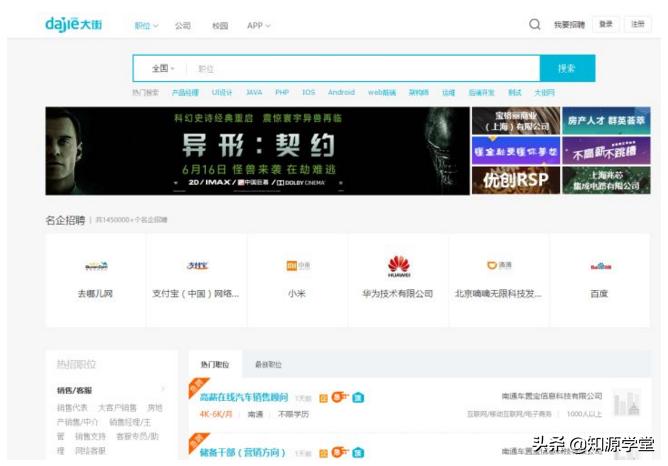Open the 公司 navigation item
The image size is (668, 466).
pos(183,26)
